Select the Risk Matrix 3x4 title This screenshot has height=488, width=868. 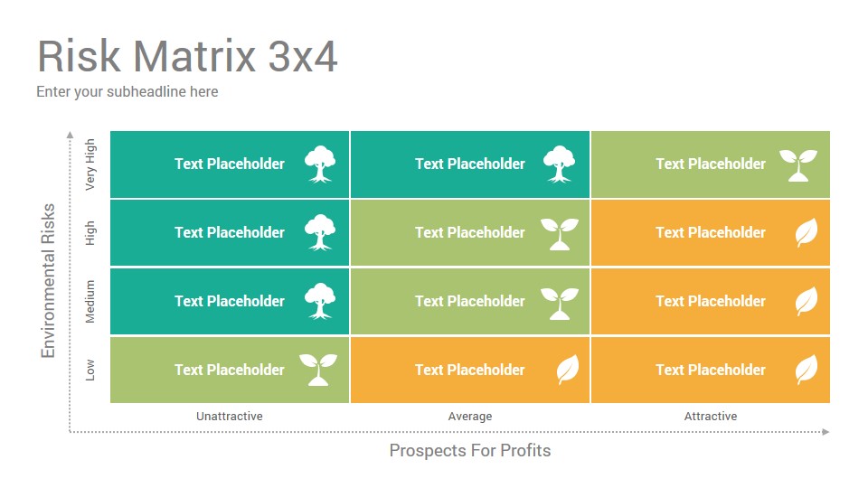tap(187, 56)
